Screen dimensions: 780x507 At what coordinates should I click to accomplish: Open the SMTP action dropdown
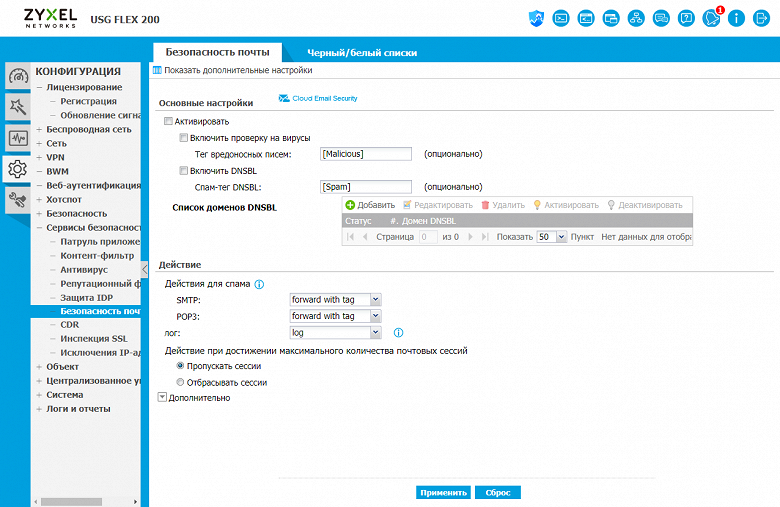coord(335,300)
